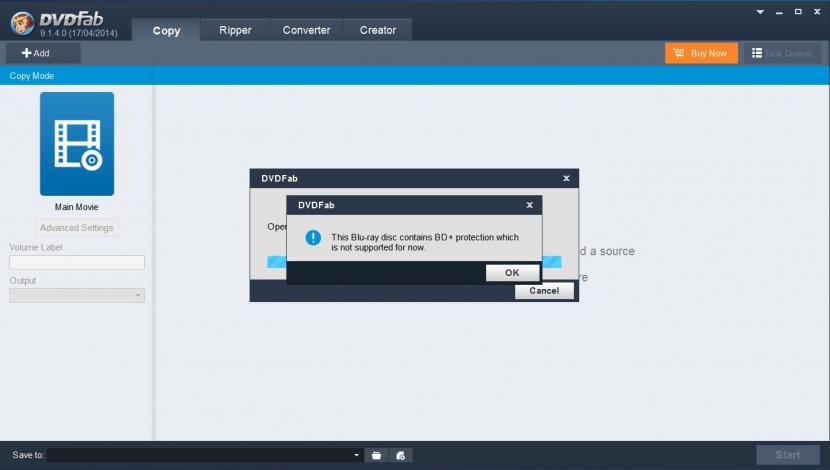The width and height of the screenshot is (830, 470).
Task: Minimize the DVDFab window
Action: click(779, 12)
